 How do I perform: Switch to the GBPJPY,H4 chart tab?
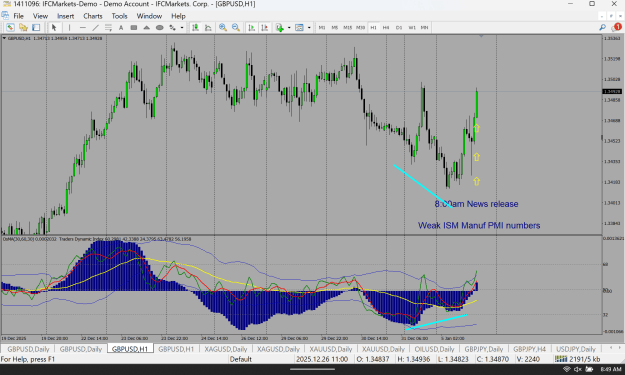[529, 349]
